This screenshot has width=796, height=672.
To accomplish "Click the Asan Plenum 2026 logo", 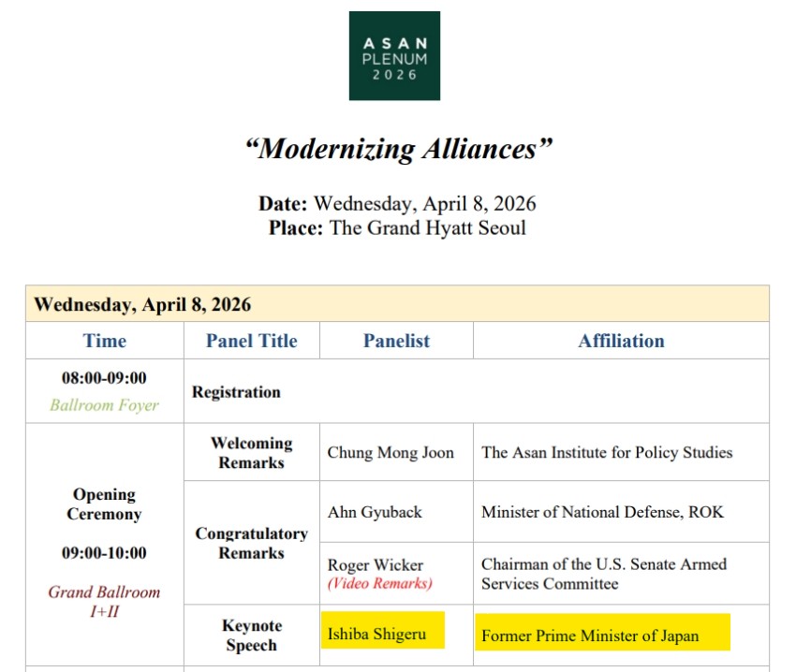I will 394,55.
